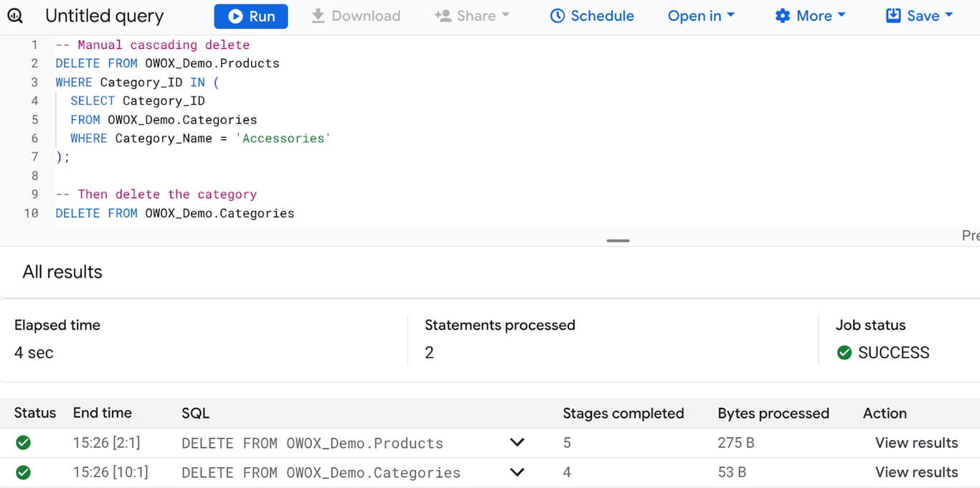
Task: Place cursor on line 2 DELETE FROM OWOX_Demo.Products
Action: (168, 63)
